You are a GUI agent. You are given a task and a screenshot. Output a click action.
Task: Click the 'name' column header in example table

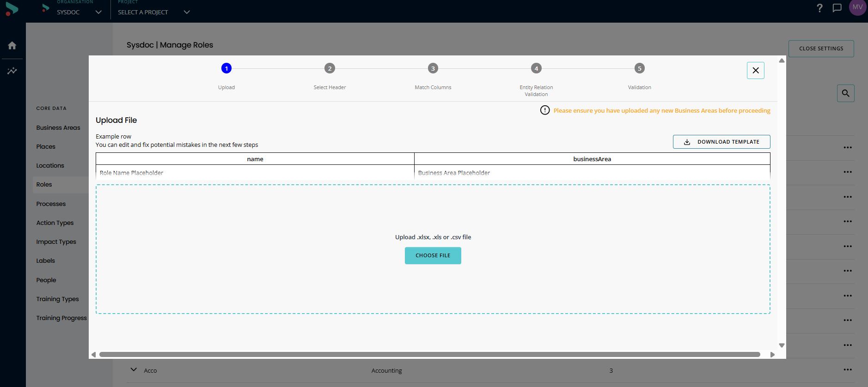click(x=255, y=159)
